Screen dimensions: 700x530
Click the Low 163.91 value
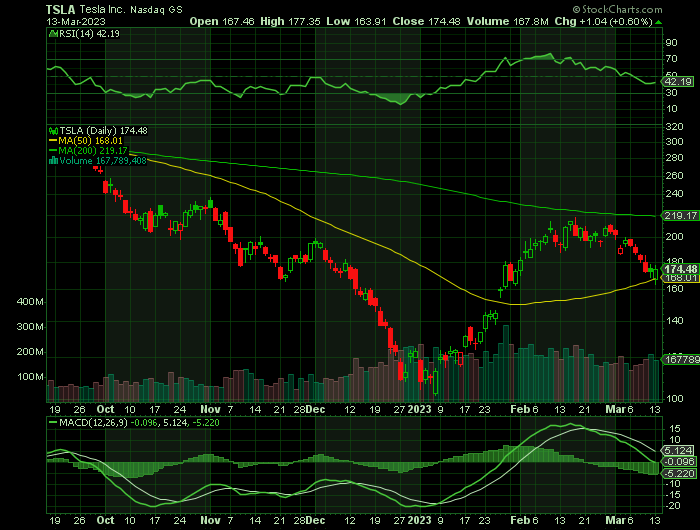(x=356, y=21)
